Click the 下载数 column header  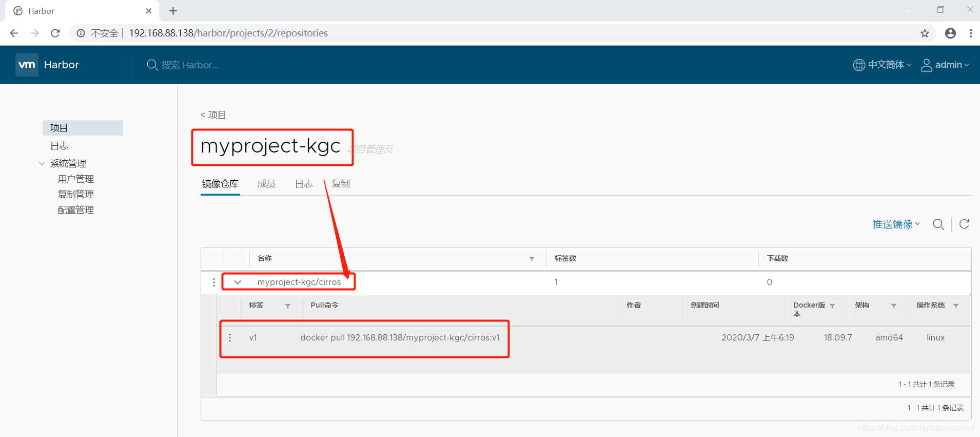click(778, 259)
